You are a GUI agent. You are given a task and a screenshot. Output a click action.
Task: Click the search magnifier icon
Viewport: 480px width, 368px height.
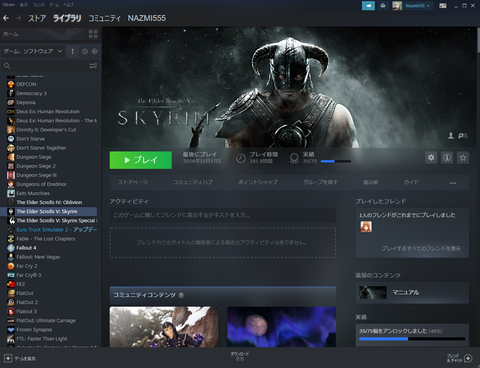pos(7,66)
